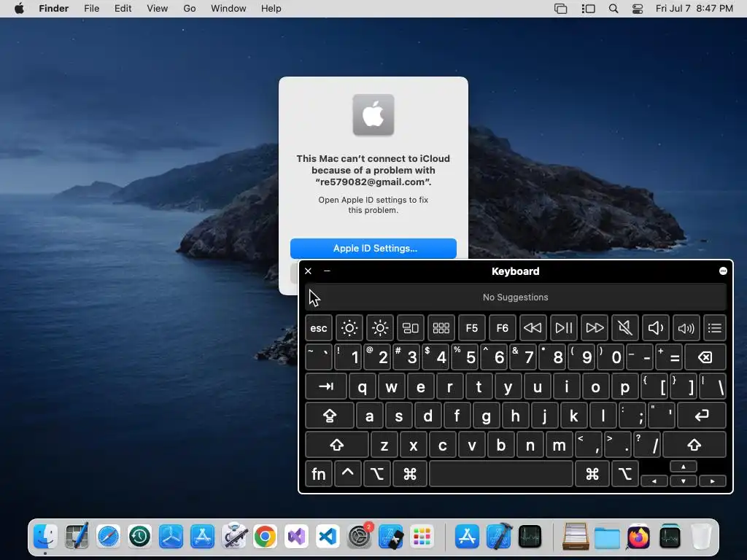Open Keyboard panel options menu
Image resolution: width=747 pixels, height=560 pixels.
[723, 271]
